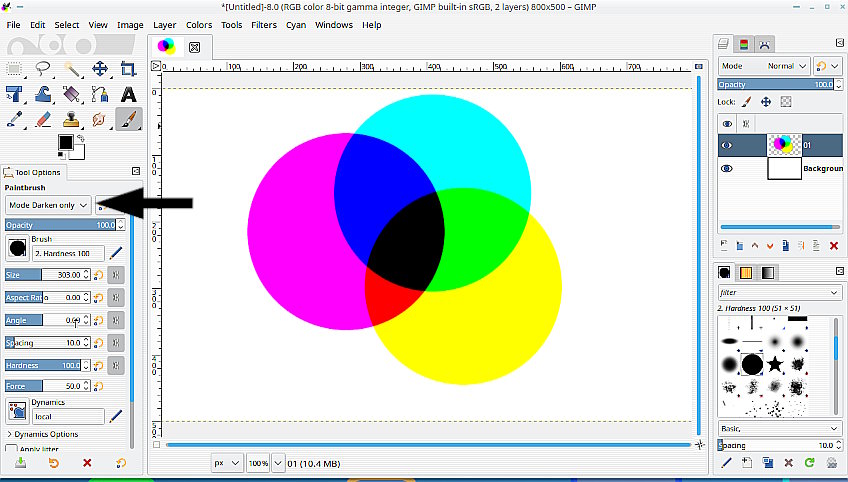
Task: Delete tool preset red X
Action: coord(87,463)
